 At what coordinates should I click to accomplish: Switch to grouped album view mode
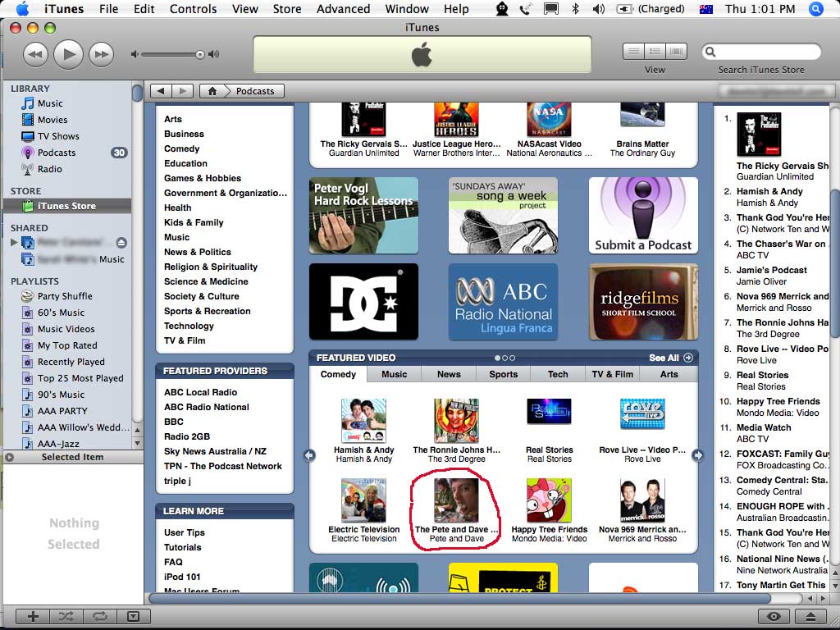(655, 52)
